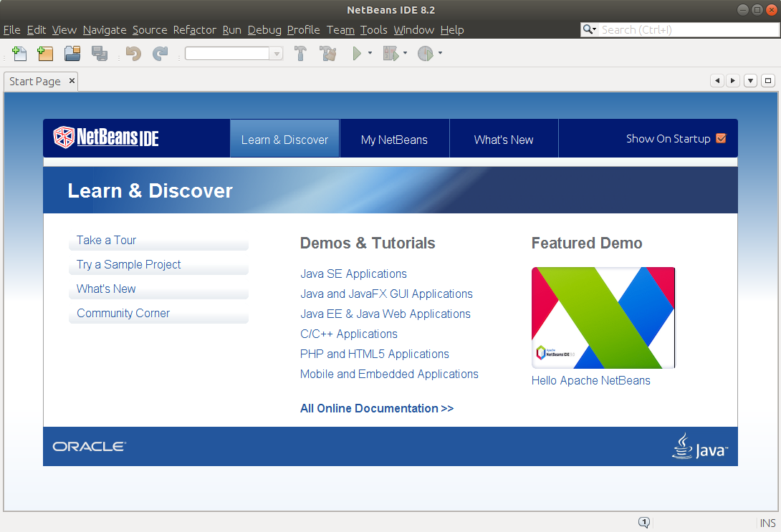781x532 pixels.
Task: Switch to the What's New tab
Action: pos(504,138)
